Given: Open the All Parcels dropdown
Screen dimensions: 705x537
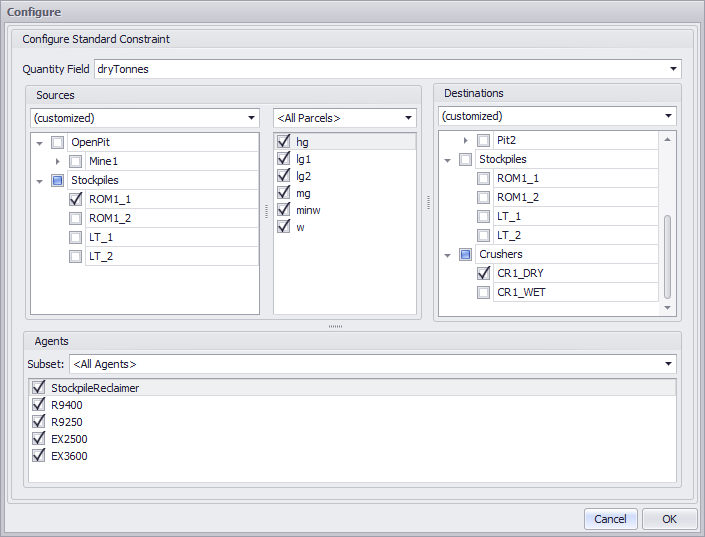Looking at the screenshot, I should coord(409,118).
